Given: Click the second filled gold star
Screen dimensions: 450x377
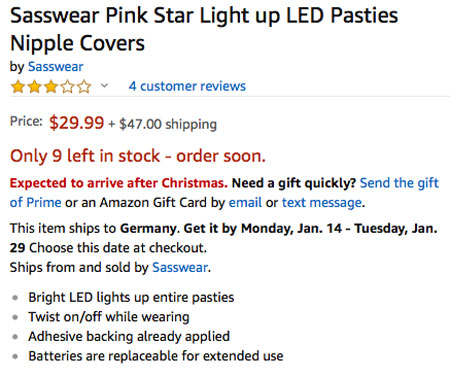Looking at the screenshot, I should click(x=34, y=87).
